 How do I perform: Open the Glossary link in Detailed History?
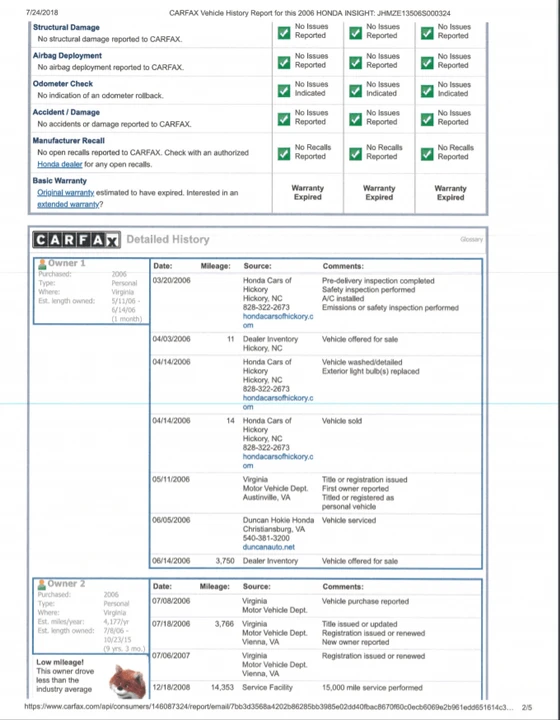[471, 239]
